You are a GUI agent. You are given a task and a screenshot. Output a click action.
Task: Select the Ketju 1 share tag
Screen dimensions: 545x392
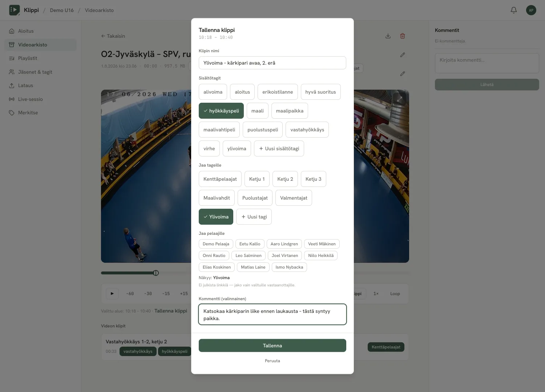click(257, 179)
